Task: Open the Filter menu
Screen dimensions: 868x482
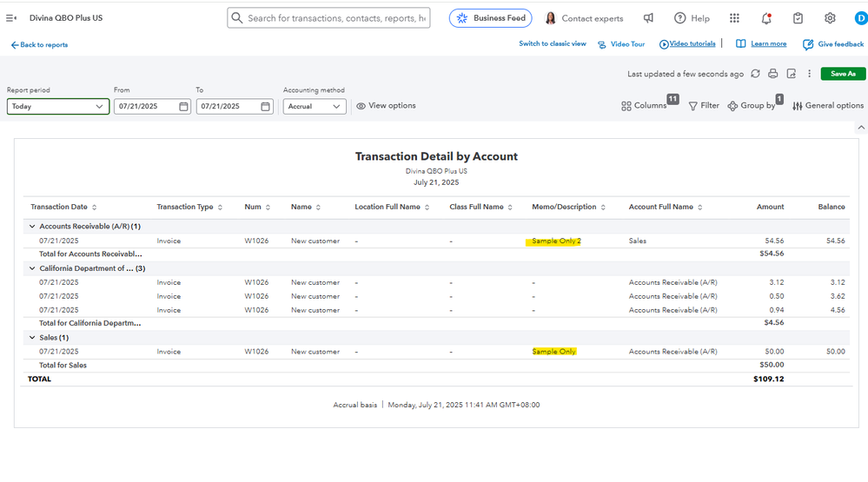Action: click(x=704, y=106)
